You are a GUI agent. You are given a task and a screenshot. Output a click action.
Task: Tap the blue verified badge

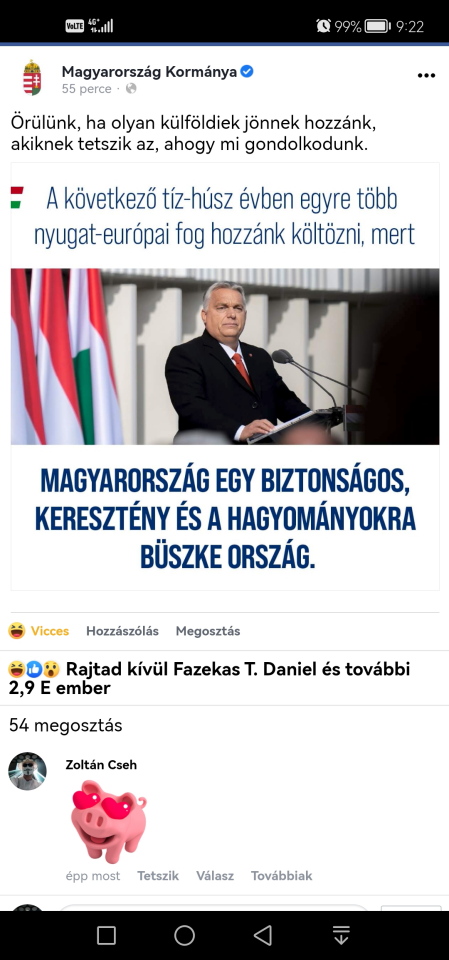coord(247,72)
